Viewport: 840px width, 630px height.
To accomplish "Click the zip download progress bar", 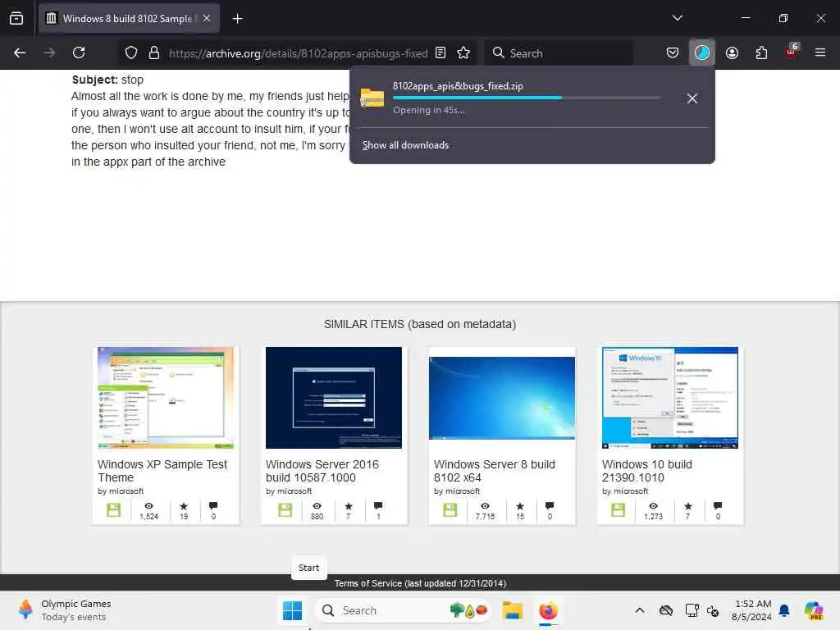I will coord(527,98).
